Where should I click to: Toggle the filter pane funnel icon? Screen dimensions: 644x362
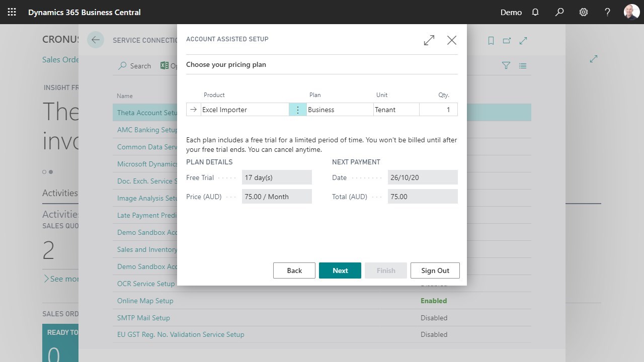[x=506, y=65]
